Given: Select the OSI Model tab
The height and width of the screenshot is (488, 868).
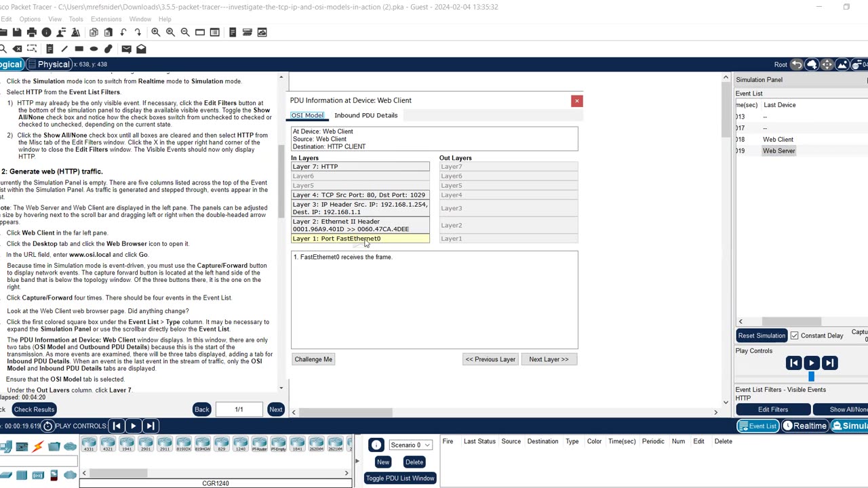Looking at the screenshot, I should tap(308, 115).
